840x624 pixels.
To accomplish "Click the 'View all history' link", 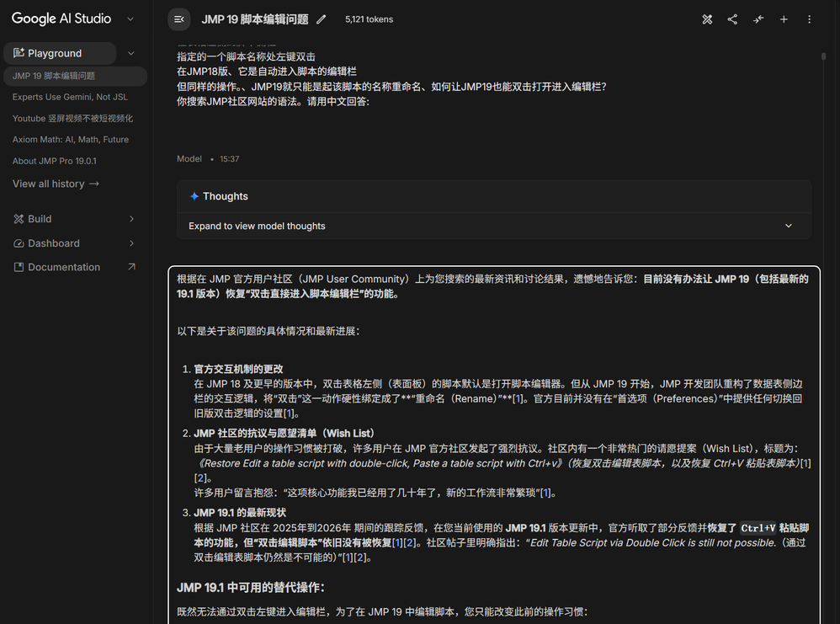I will [56, 184].
